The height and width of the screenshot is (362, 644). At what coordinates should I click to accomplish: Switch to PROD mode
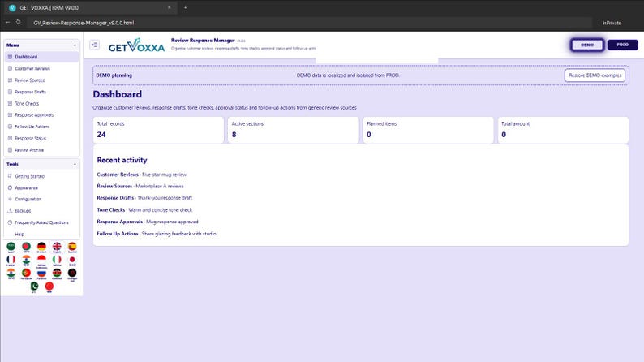(x=622, y=45)
